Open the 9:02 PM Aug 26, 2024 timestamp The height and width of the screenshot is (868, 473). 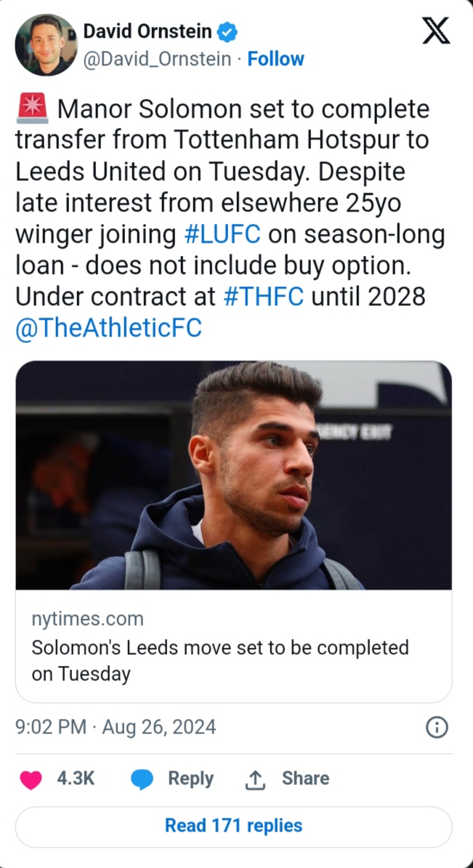[116, 727]
